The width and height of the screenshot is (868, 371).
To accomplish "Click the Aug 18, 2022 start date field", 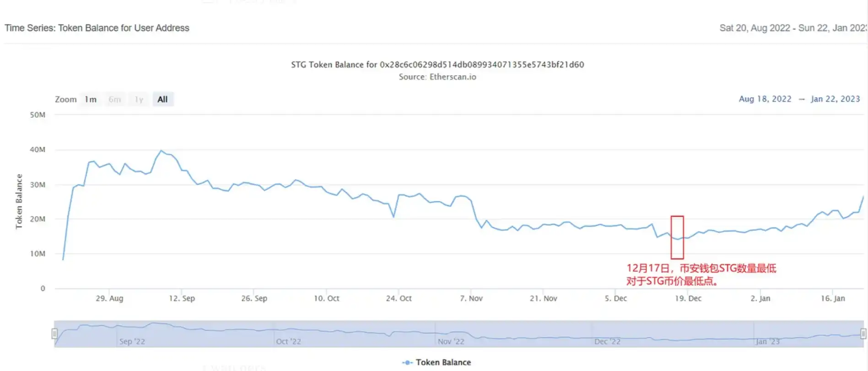I will click(765, 99).
